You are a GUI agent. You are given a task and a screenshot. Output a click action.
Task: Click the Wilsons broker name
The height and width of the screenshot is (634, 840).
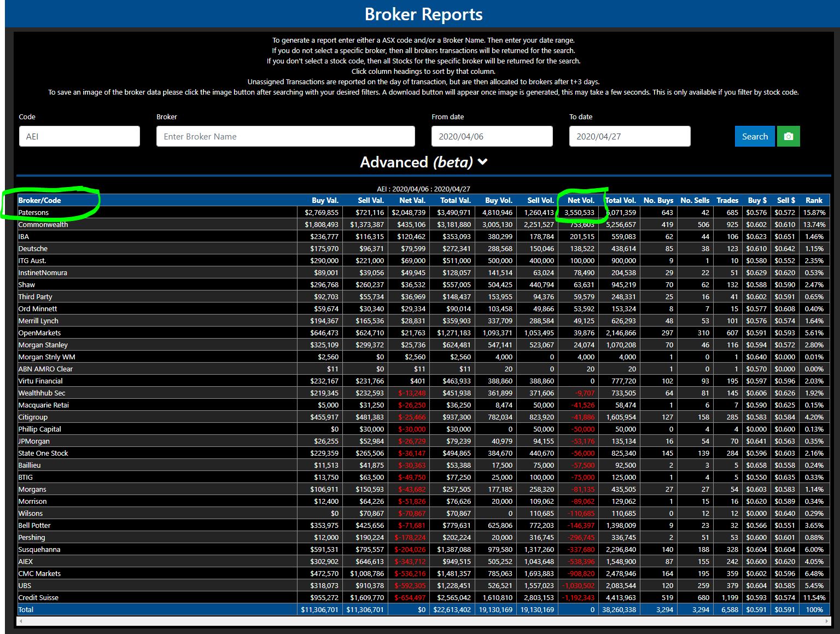pos(30,513)
